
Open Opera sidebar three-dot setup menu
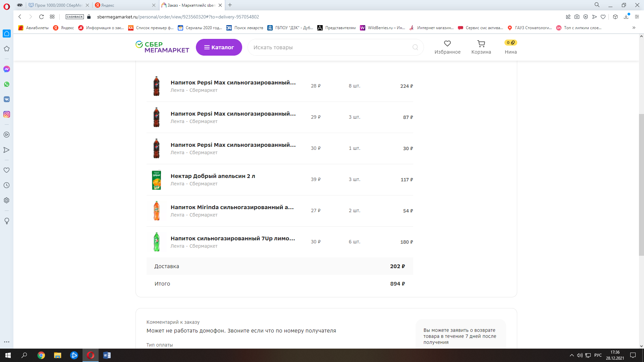[7, 342]
